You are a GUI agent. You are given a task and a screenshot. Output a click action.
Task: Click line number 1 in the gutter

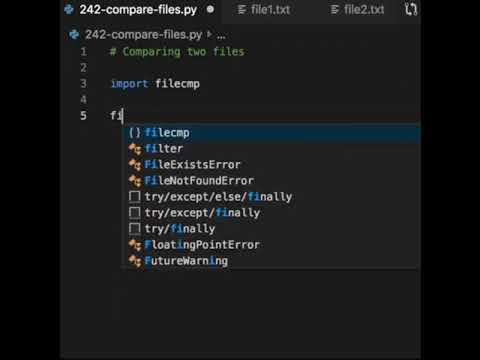(x=83, y=52)
